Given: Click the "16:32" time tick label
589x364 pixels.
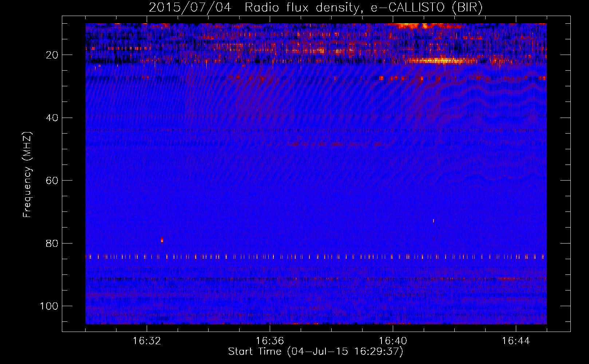Looking at the screenshot, I should 147,341.
